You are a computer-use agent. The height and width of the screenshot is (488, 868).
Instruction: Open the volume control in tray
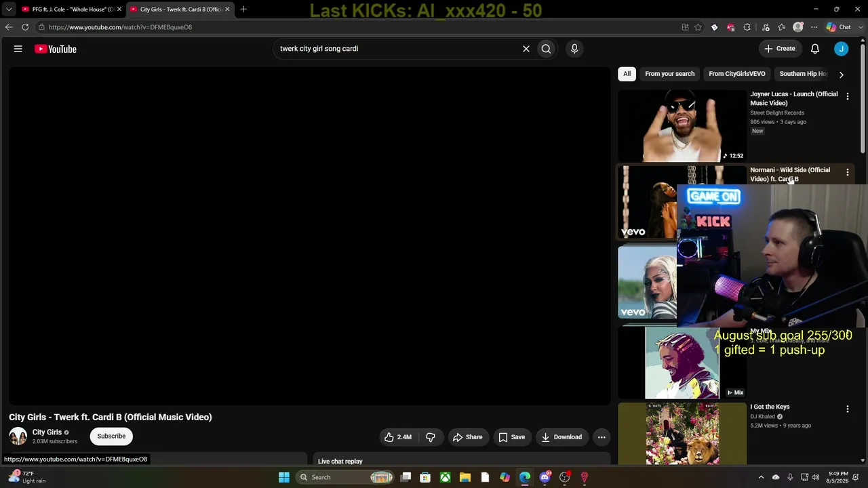815,477
